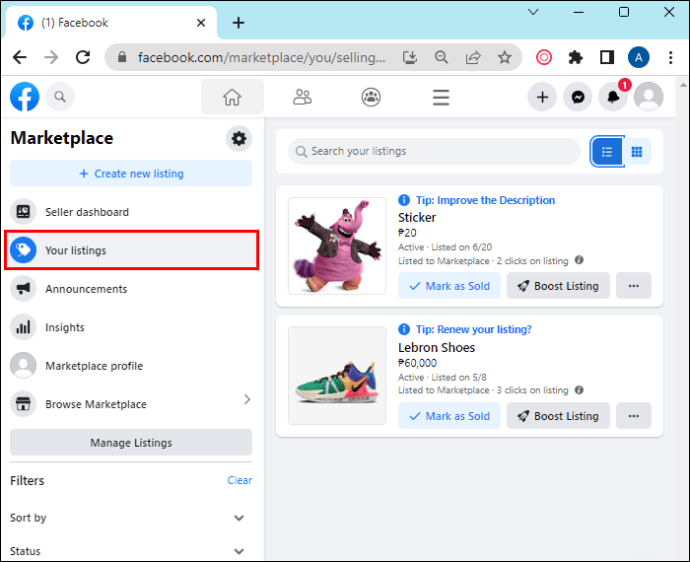Click the browser address bar
690x562 pixels.
pos(261,57)
